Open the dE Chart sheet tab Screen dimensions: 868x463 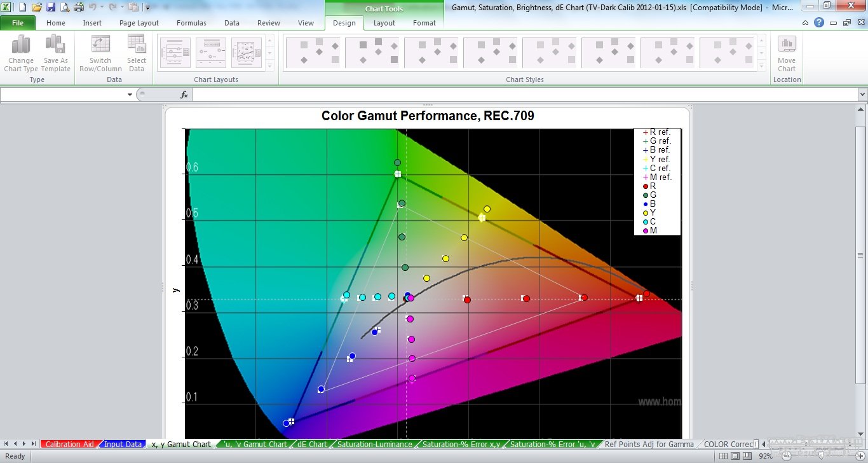tap(312, 444)
